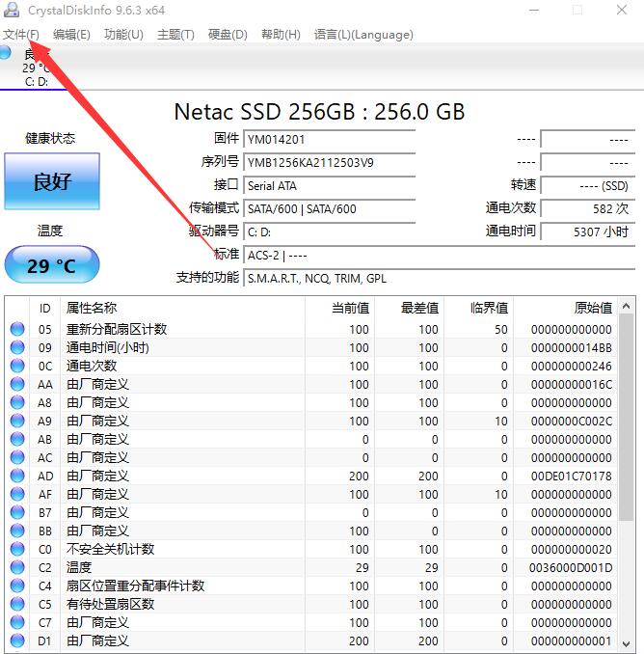Click the status orb for attribute AF
This screenshot has width=644, height=654.
[x=17, y=494]
